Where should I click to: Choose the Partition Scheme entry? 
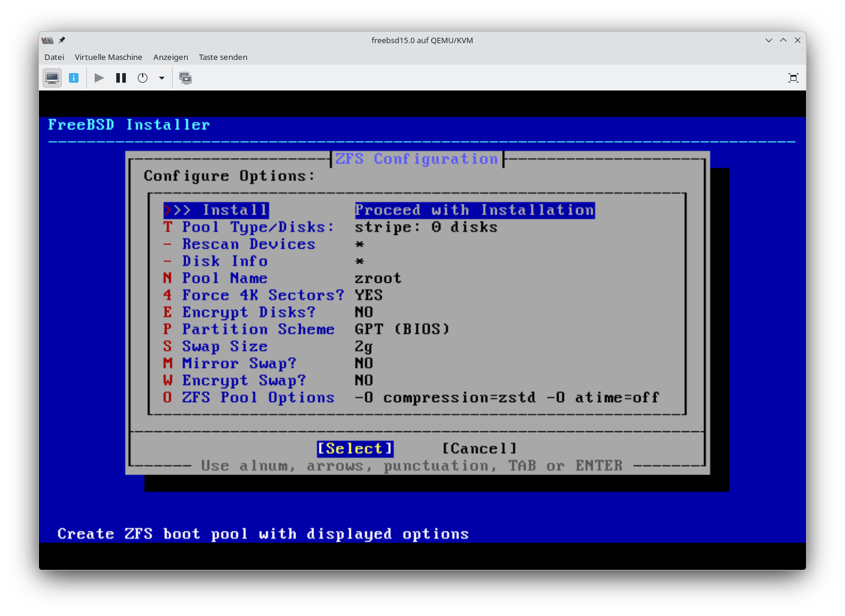[258, 330]
